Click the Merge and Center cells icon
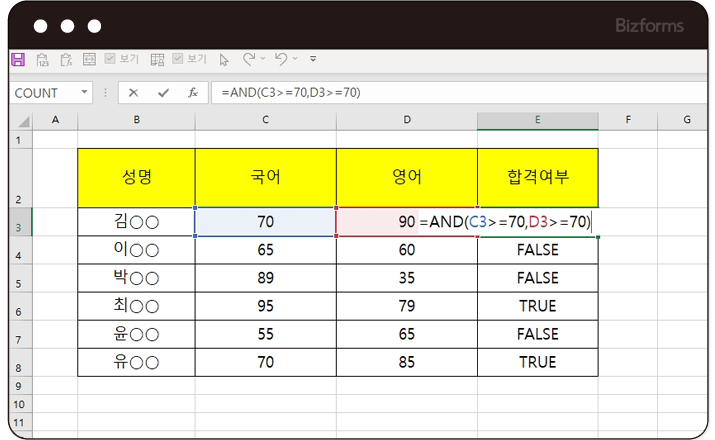The width and height of the screenshot is (715, 440). pyautogui.click(x=90, y=60)
